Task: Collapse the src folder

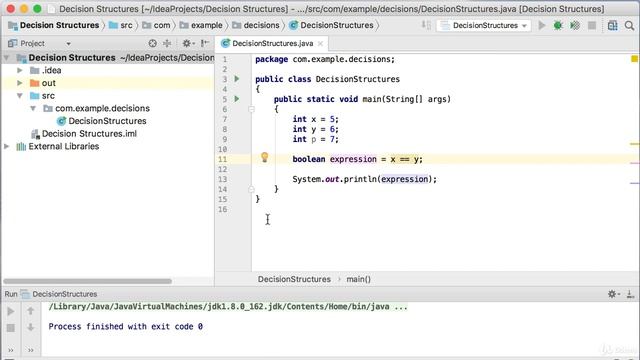Action: [x=20, y=96]
